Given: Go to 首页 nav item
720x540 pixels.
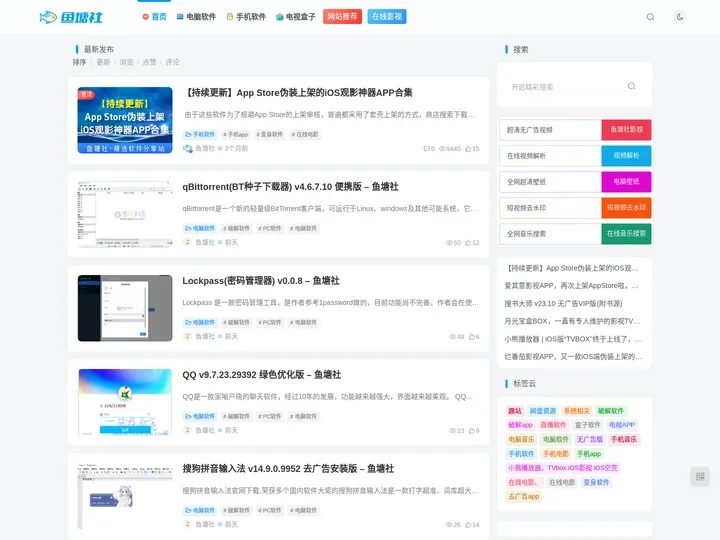Looking at the screenshot, I should 154,17.
